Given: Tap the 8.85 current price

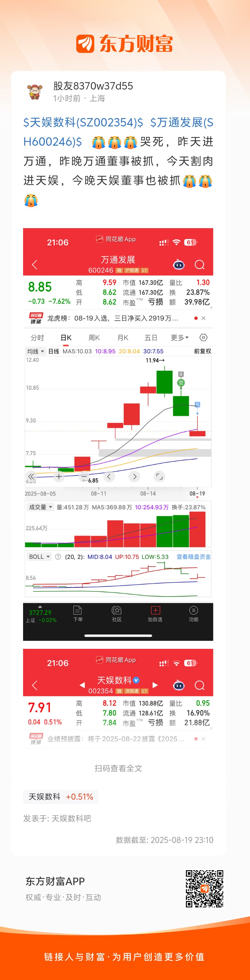Looking at the screenshot, I should 40,287.
